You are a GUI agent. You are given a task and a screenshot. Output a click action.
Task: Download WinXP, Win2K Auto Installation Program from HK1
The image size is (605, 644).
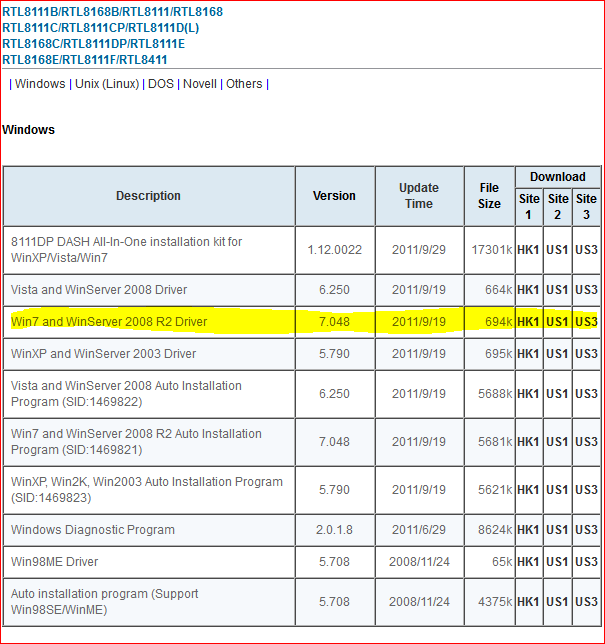pos(528,490)
